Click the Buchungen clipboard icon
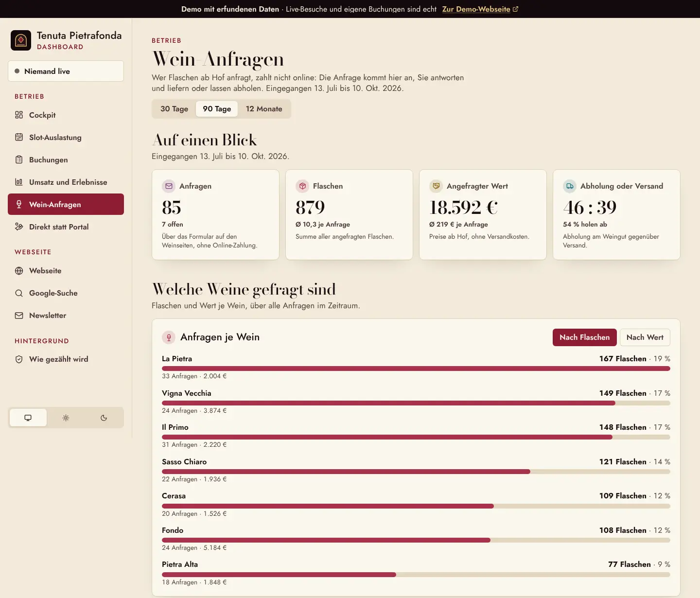This screenshot has height=598, width=700. [x=19, y=159]
